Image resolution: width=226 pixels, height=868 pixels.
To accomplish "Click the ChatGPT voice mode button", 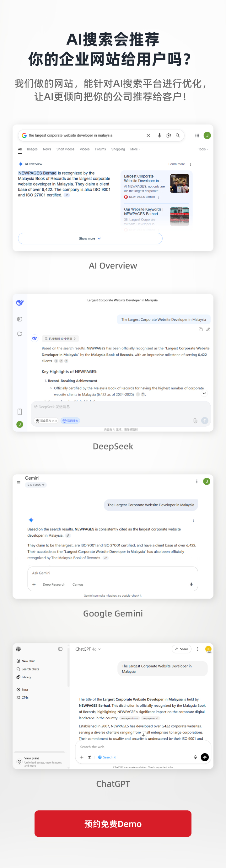I will coord(205,757).
